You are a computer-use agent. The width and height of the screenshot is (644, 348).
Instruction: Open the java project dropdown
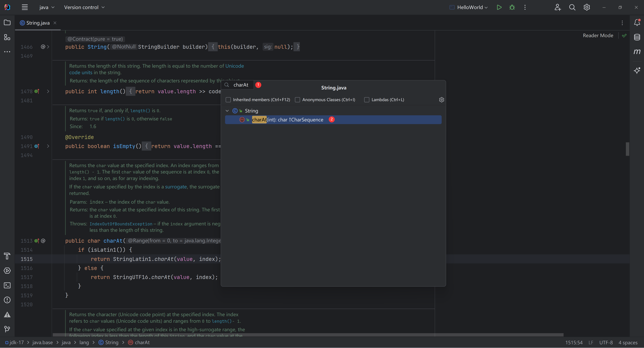tap(47, 7)
